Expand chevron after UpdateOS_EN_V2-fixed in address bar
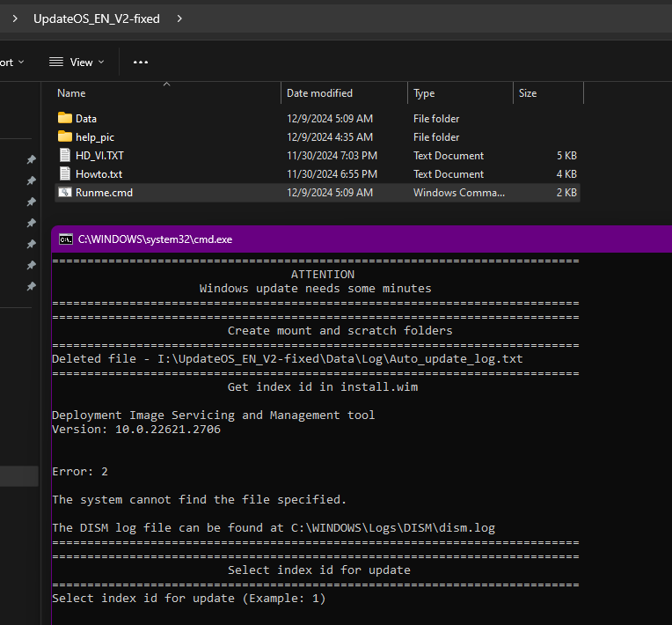This screenshot has width=672, height=625. [179, 18]
